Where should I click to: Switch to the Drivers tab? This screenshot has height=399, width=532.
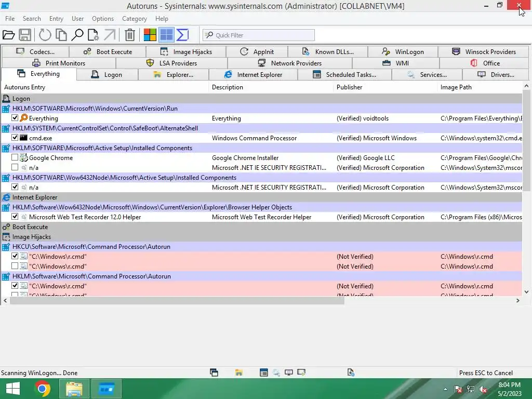click(496, 75)
